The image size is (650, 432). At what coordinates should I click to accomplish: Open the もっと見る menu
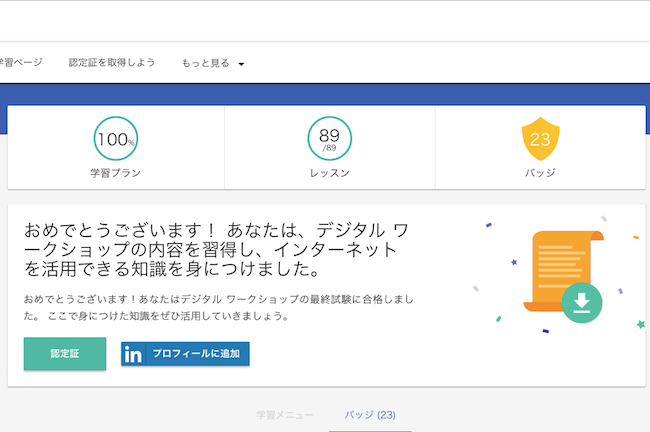click(213, 63)
